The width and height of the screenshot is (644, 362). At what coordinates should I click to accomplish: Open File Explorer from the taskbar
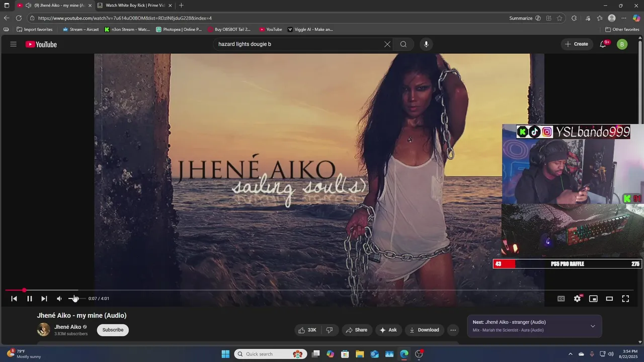(x=360, y=354)
